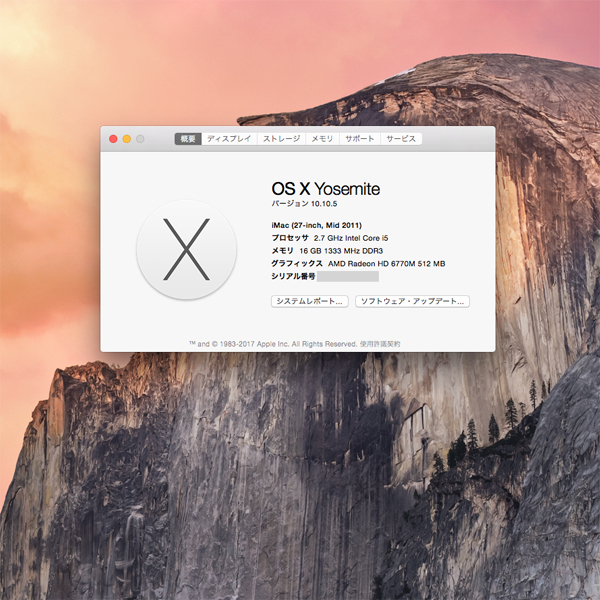Show the サービス tab

[x=401, y=139]
